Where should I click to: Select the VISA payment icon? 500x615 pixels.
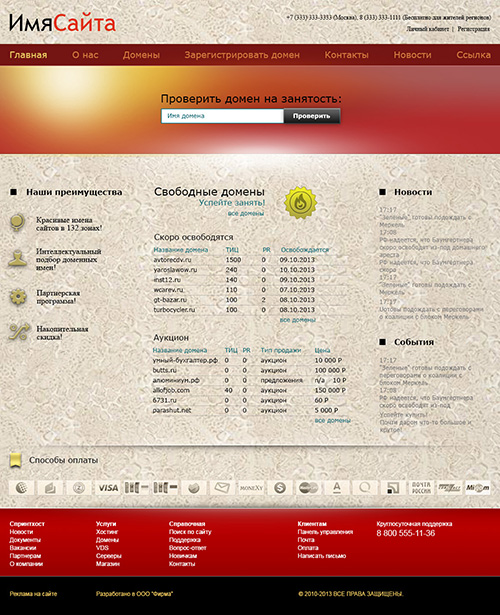click(108, 488)
